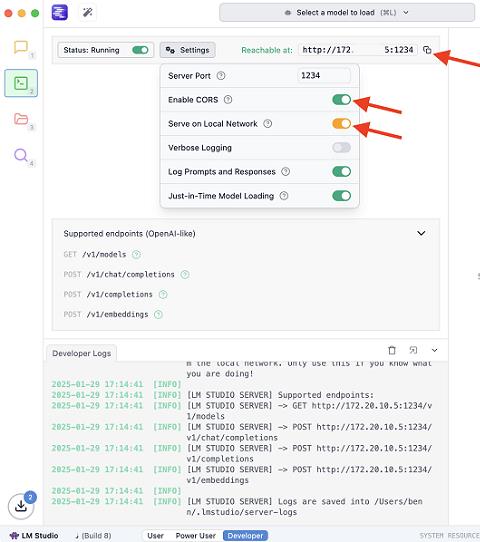Screen dimensions: 480x542
Task: Open the Chat sidebar icon
Action: [x=21, y=47]
